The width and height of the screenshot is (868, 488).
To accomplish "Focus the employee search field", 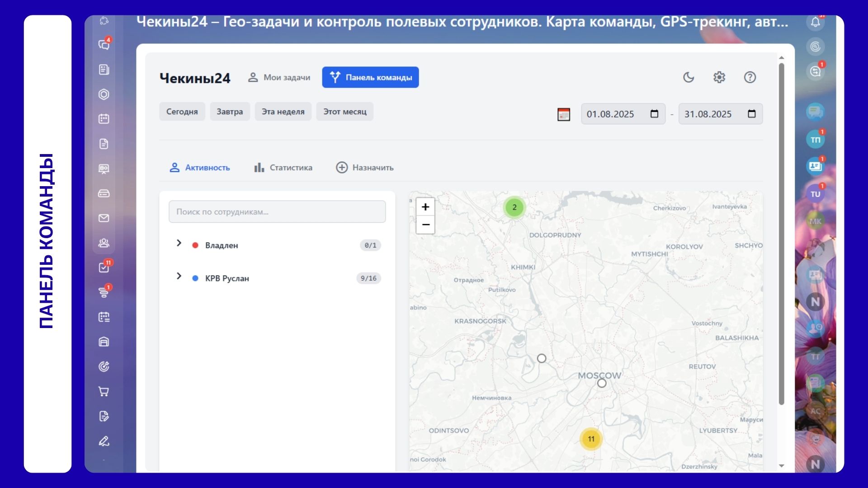I will (277, 211).
